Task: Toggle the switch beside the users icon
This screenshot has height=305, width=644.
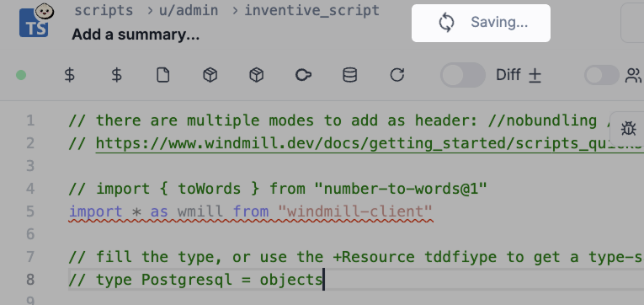Action: (x=602, y=75)
